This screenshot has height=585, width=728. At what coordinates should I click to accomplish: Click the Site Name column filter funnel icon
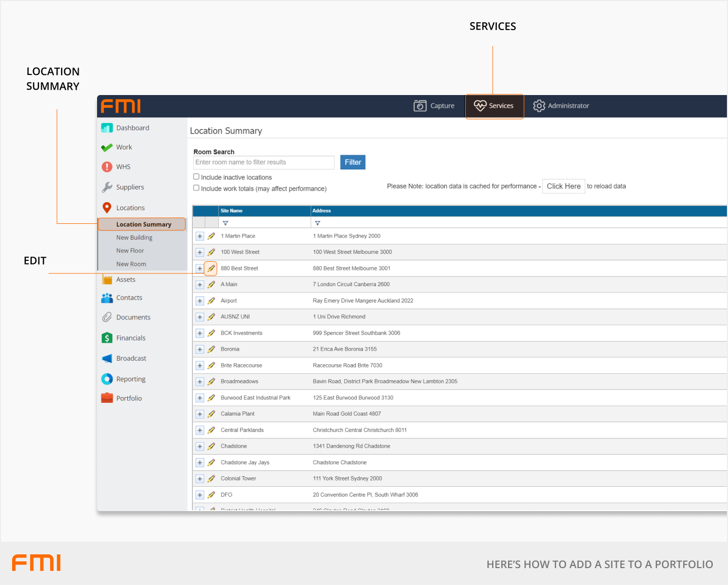[225, 223]
